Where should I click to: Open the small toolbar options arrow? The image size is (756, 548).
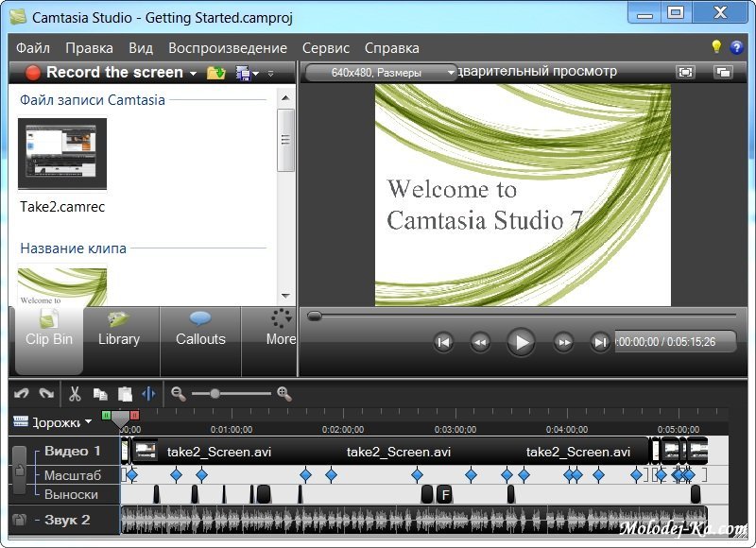[270, 74]
